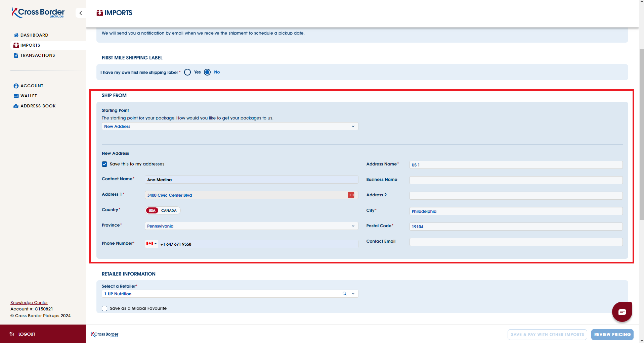Click the Address 2 field
This screenshot has height=343, width=644.
[x=516, y=196]
